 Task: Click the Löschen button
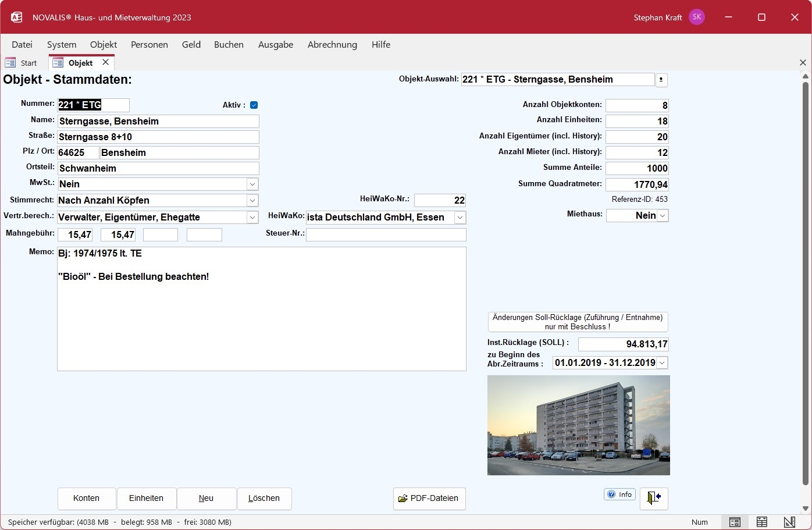tap(264, 499)
